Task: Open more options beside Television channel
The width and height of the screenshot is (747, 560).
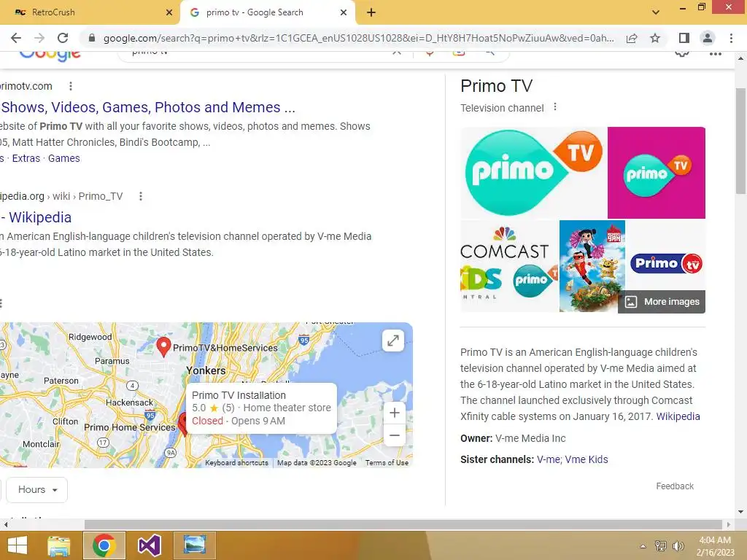Action: click(x=555, y=107)
